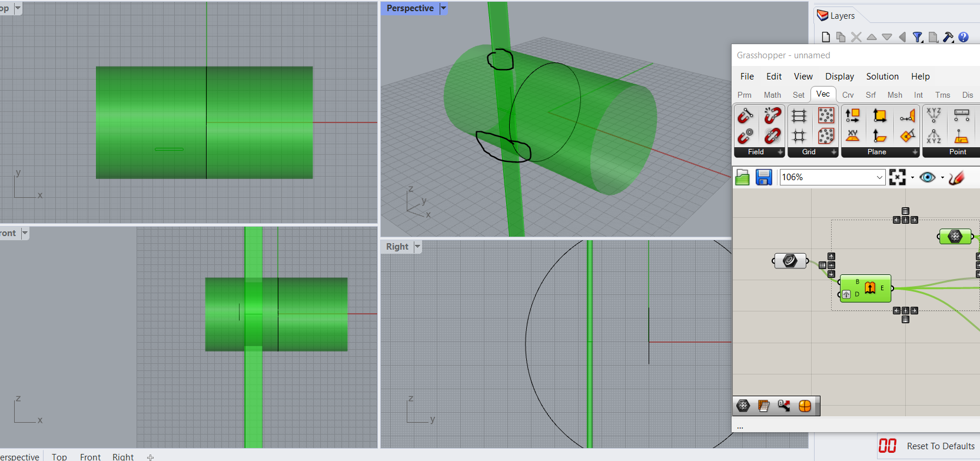Select the top-left icon in Plane panel
The width and height of the screenshot is (980, 461).
click(x=852, y=115)
